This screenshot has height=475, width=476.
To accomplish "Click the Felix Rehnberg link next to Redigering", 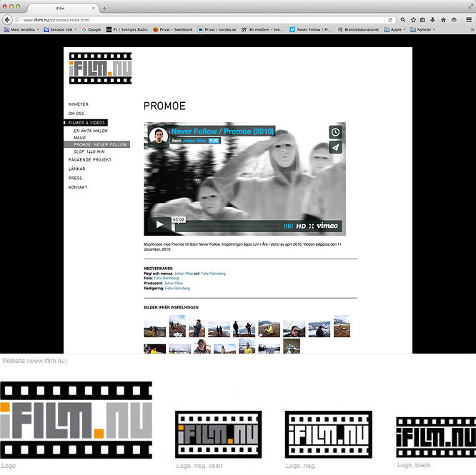I will tap(177, 288).
